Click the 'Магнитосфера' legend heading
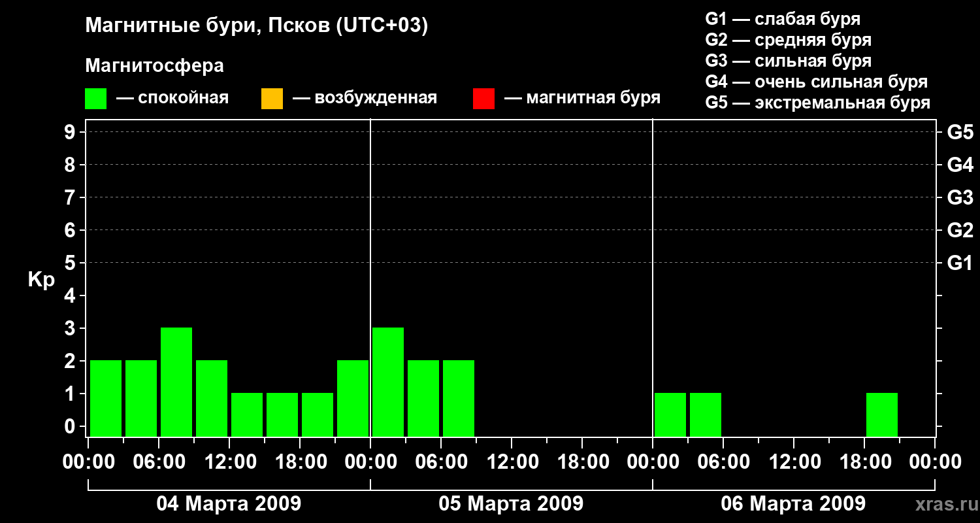Viewport: 980px width, 523px height. pos(154,66)
